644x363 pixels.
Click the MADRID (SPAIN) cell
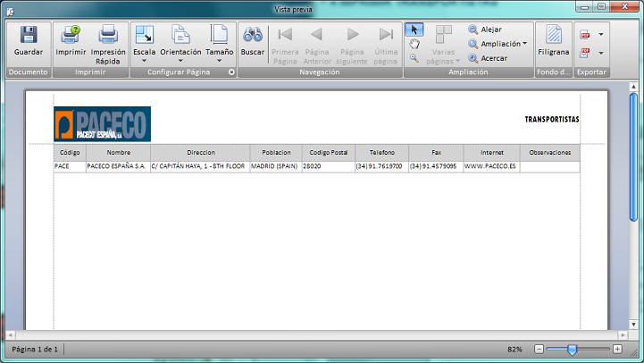[276, 166]
